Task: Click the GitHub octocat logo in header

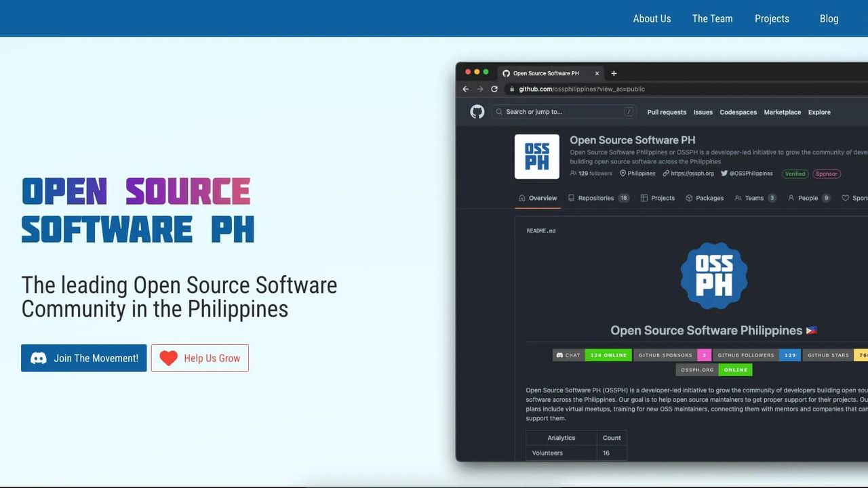Action: point(477,112)
